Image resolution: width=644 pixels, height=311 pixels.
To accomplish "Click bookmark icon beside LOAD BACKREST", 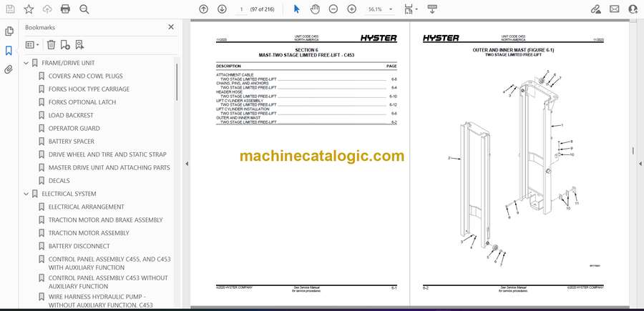I will [x=42, y=115].
